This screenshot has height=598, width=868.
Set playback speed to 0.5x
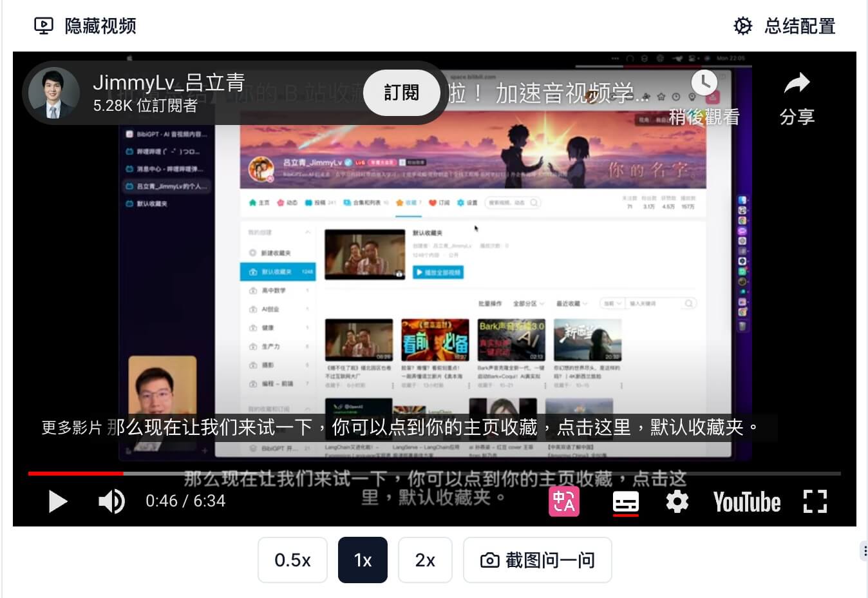pyautogui.click(x=292, y=560)
